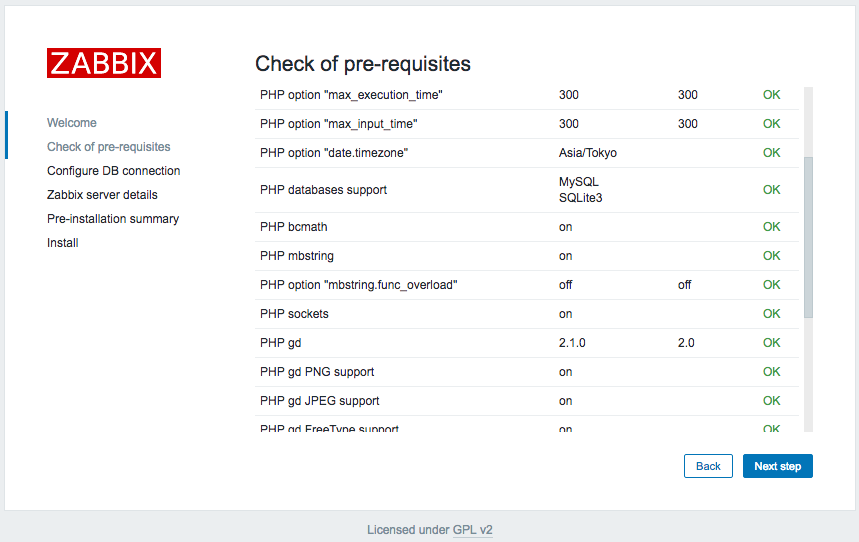Select the PHP option "date.timezone" row
The image size is (859, 542).
click(x=526, y=153)
